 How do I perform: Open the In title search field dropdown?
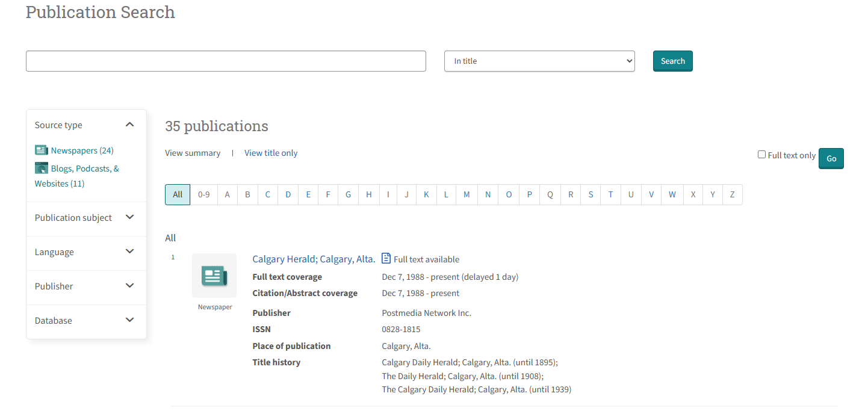coord(539,61)
